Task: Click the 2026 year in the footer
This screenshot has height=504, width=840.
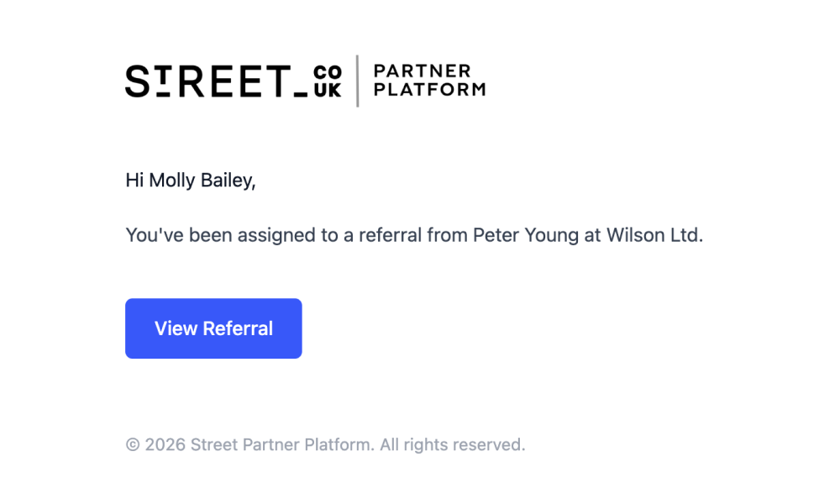Action: tap(165, 445)
